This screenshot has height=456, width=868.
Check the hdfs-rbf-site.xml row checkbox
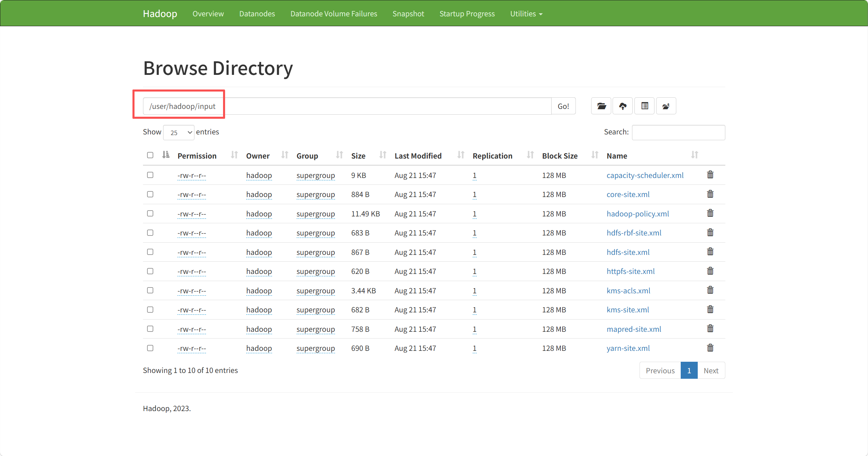click(x=150, y=233)
